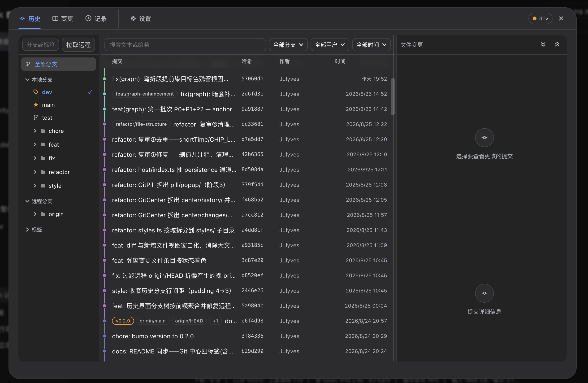Close the Git center dialog
This screenshot has height=383, width=588.
[x=561, y=18]
